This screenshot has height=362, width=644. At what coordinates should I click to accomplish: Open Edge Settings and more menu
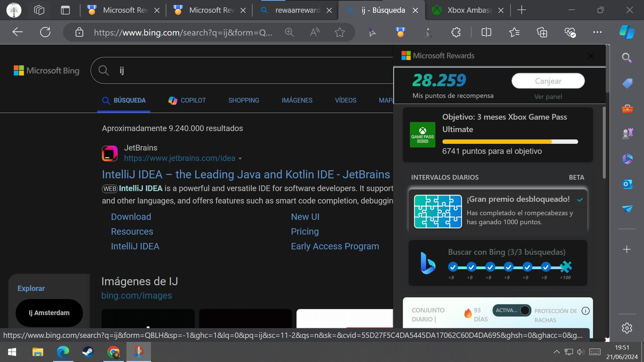597,32
